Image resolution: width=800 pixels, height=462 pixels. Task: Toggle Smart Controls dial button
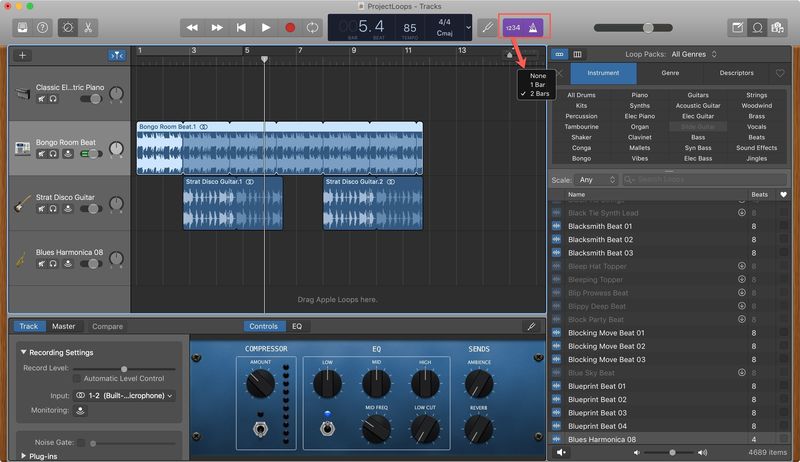pos(68,28)
